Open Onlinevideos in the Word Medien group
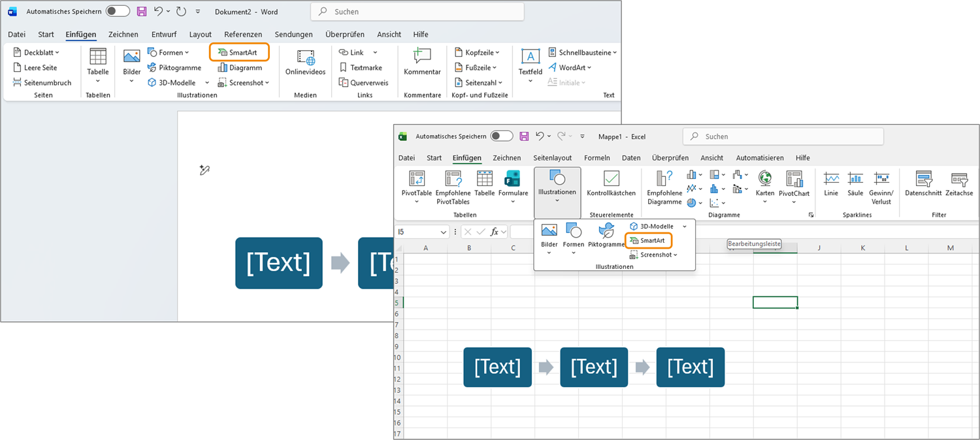Viewport: 980px width, 440px height. click(x=305, y=63)
